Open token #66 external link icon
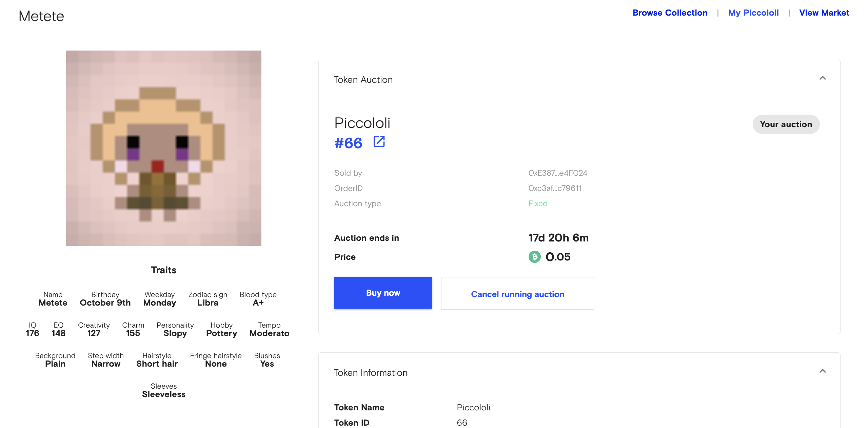 379,142
